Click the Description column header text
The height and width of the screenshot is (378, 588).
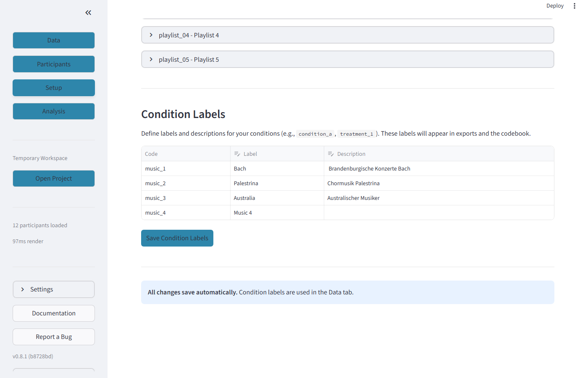(x=351, y=154)
